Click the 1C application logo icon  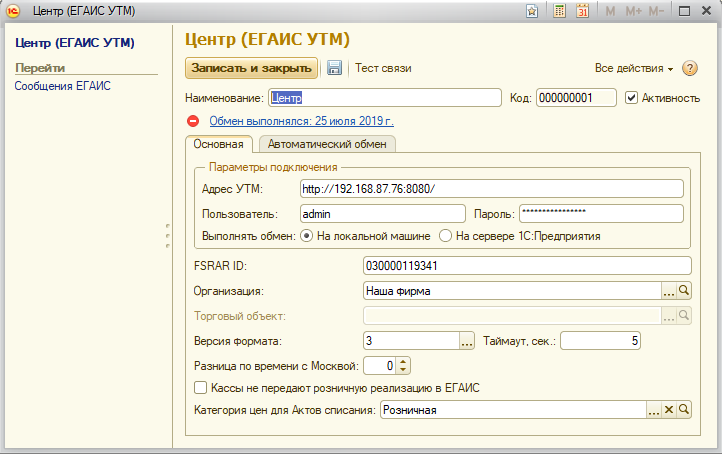pyautogui.click(x=13, y=11)
